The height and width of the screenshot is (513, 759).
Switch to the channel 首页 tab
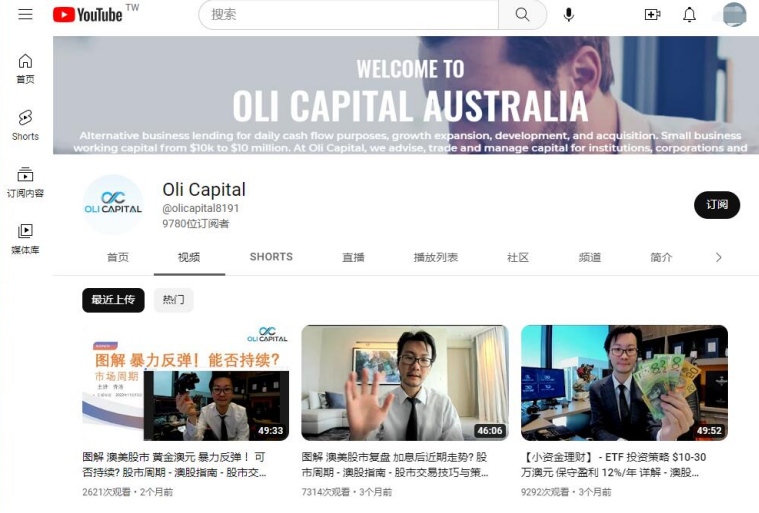coord(118,257)
